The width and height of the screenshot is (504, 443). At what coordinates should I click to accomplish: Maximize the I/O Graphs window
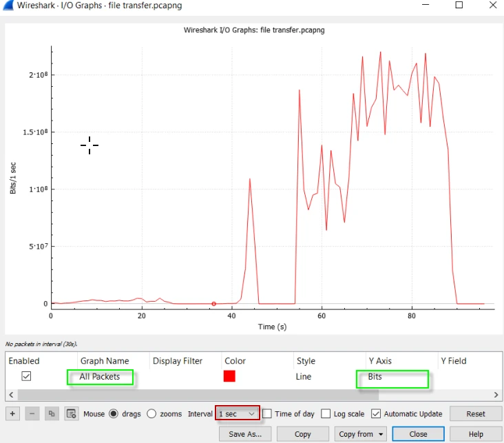(459, 5)
